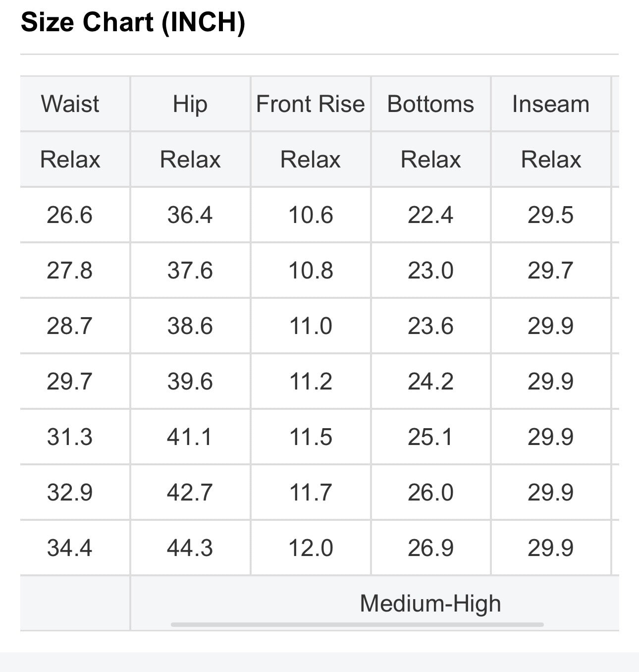Viewport: 639px width, 672px height.
Task: Click the Bottoms column header
Action: (430, 104)
